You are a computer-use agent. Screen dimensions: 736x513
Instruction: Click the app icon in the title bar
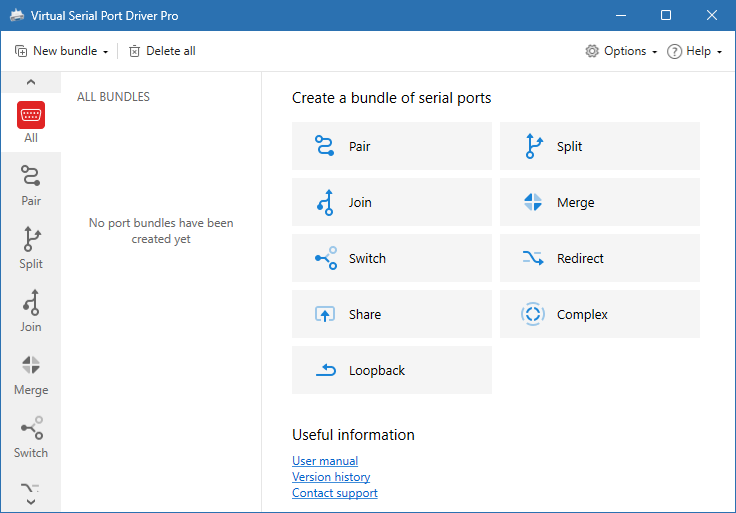click(17, 15)
